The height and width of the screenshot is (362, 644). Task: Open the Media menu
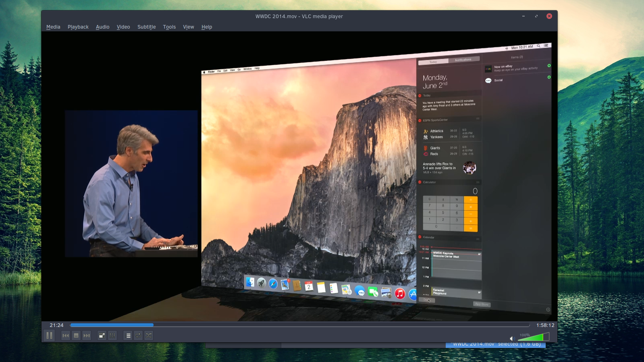[x=53, y=27]
